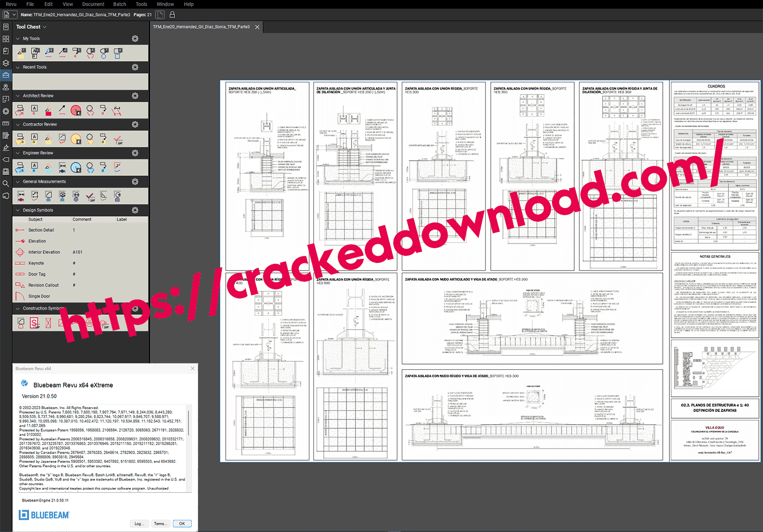
Task: Switch to the TFM_Ene20 document tab
Action: click(x=201, y=27)
